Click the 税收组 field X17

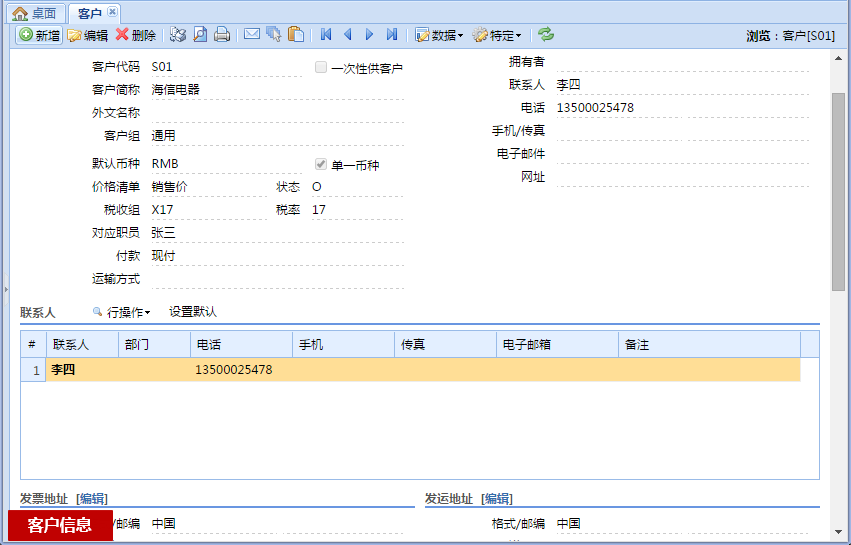(x=208, y=210)
